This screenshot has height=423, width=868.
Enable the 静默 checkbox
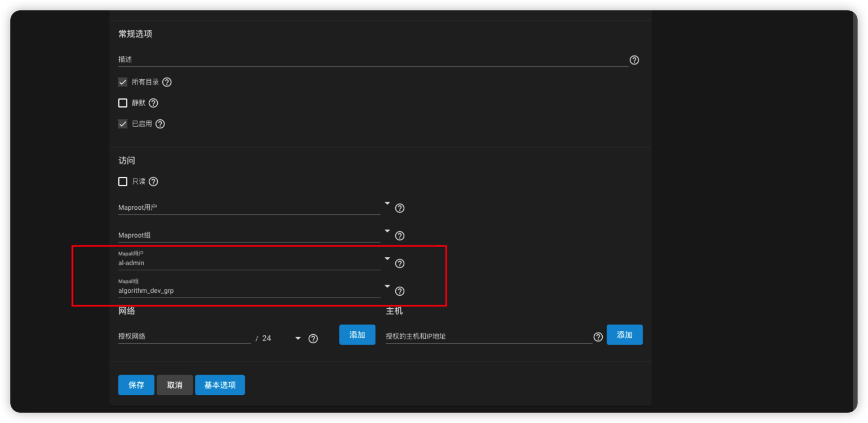tap(123, 103)
